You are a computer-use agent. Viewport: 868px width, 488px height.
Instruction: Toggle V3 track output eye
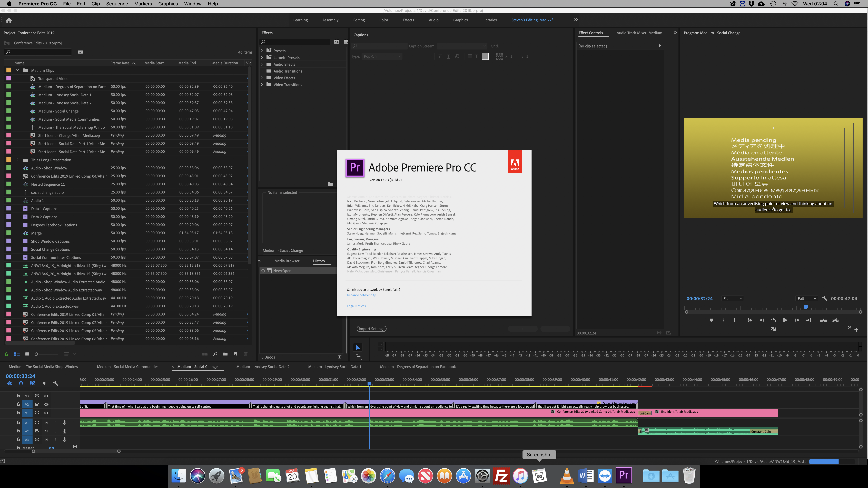46,396
